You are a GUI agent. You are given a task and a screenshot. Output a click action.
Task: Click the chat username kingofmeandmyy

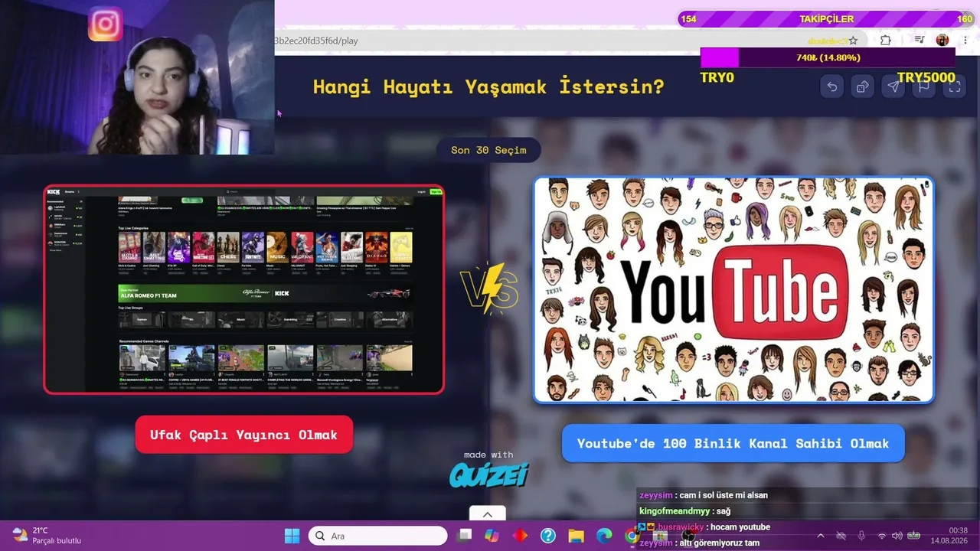[675, 511]
